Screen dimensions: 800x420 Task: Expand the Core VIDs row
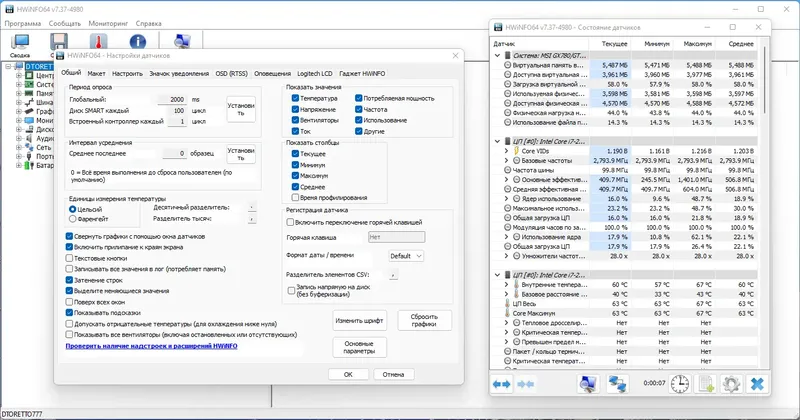[506, 151]
